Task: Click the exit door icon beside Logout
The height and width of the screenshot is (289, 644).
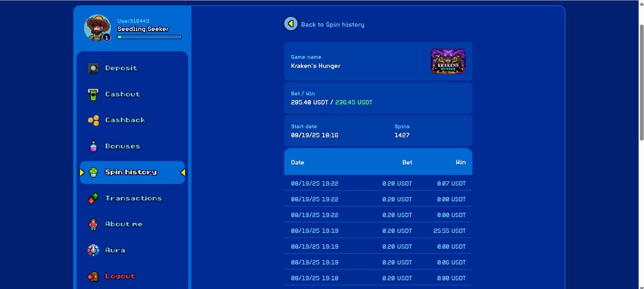Action: coord(93,276)
